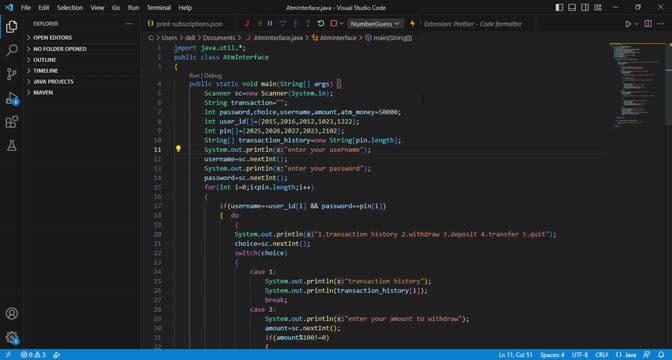
Task: Toggle panel layout button in title bar
Action: click(x=572, y=7)
